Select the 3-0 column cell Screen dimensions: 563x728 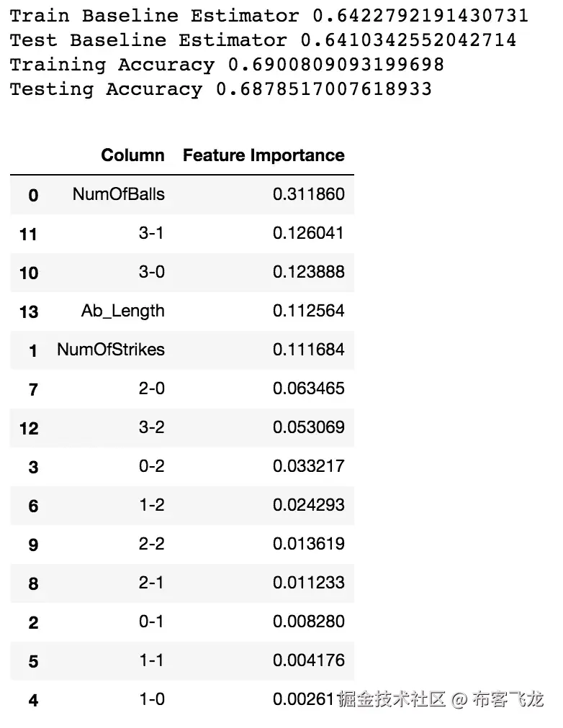click(x=151, y=272)
